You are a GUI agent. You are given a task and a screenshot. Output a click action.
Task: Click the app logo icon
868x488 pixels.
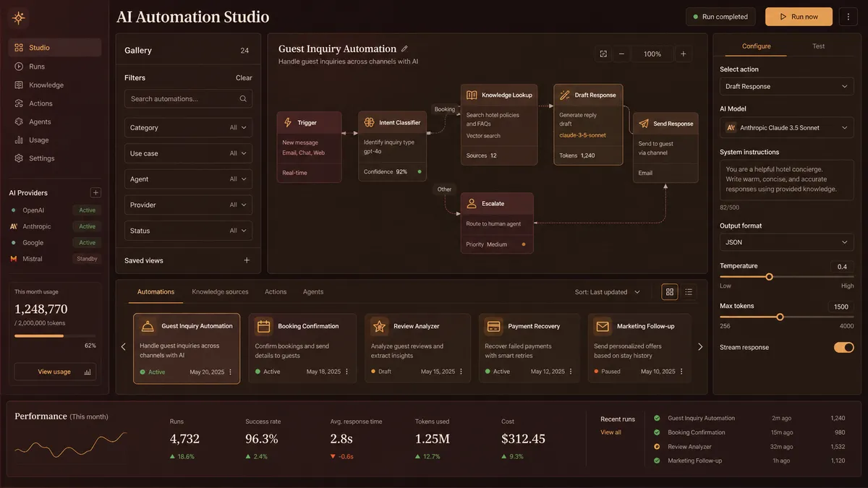19,17
